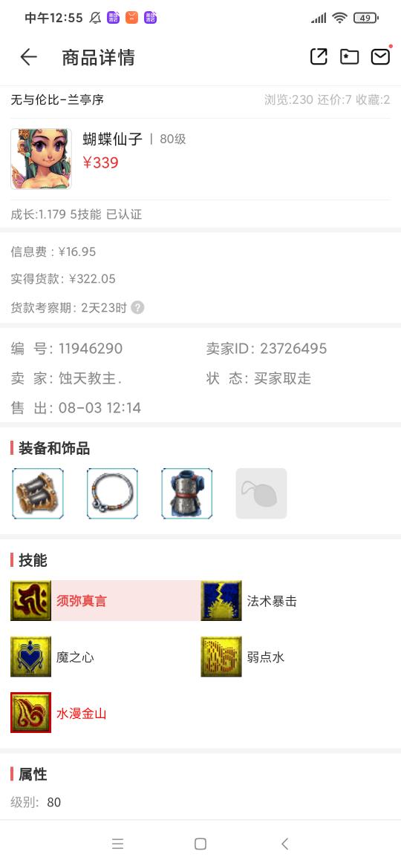The width and height of the screenshot is (401, 868).
Task: Open the share icon in header
Action: (x=319, y=56)
